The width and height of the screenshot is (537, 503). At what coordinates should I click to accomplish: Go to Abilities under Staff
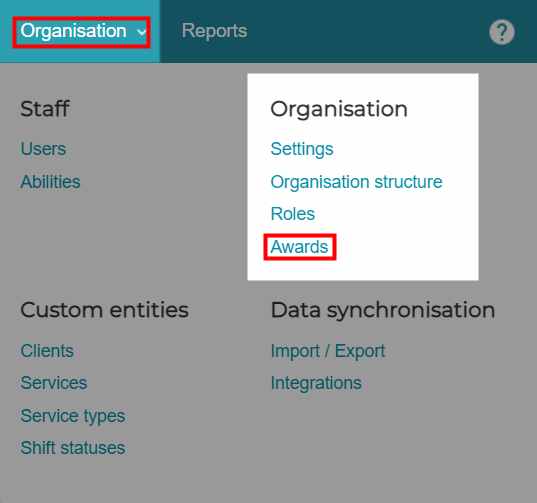pyautogui.click(x=50, y=181)
